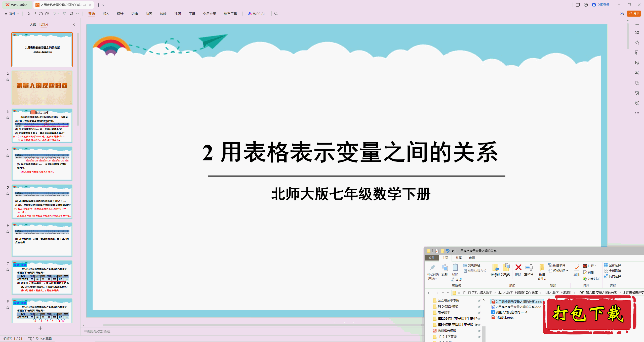644x342 pixels.
Task: Open Print Preview from quick toolbar
Action: [x=47, y=14]
